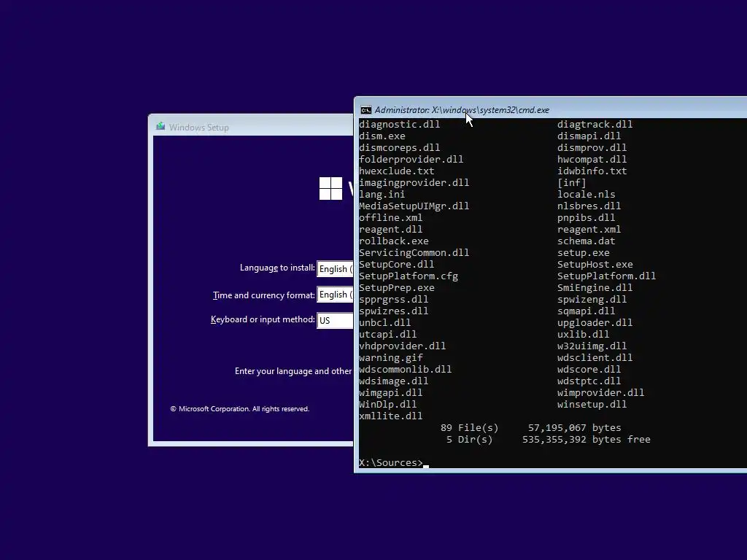Click SetupPrep.exe file name
Viewport: 747px width, 560px height.
click(396, 287)
